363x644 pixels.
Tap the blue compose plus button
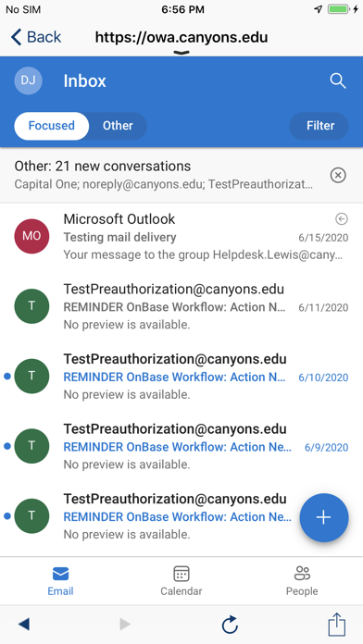324,517
